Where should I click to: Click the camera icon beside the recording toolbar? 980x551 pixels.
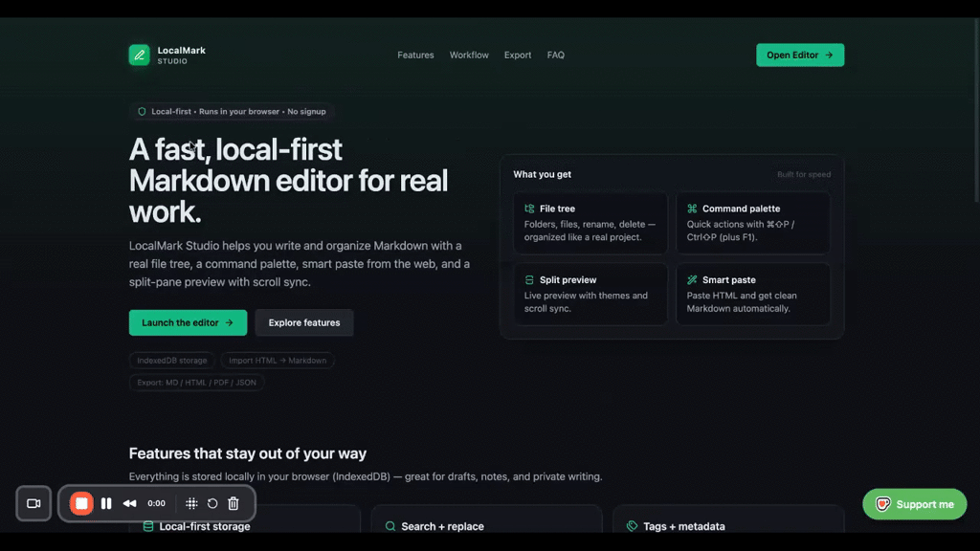click(33, 503)
